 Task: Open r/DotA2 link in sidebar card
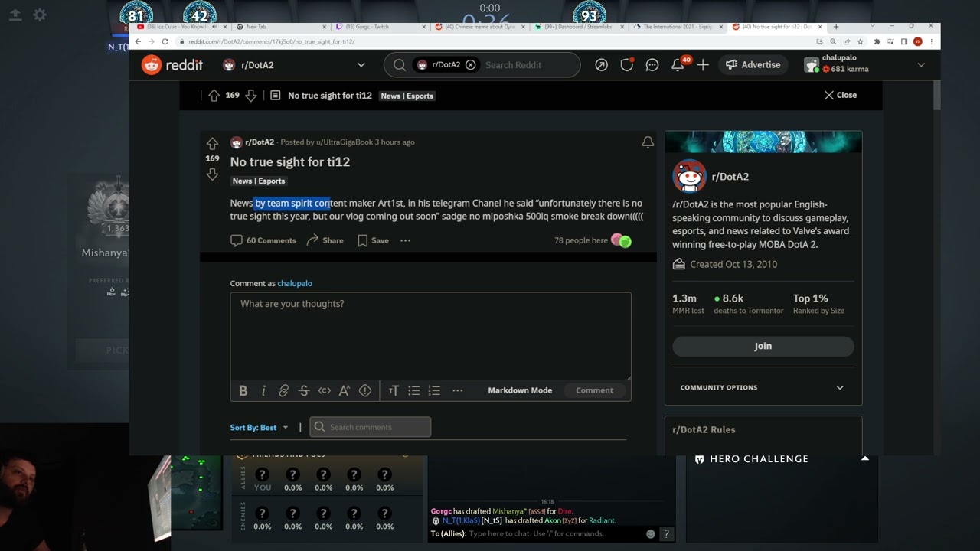click(730, 177)
